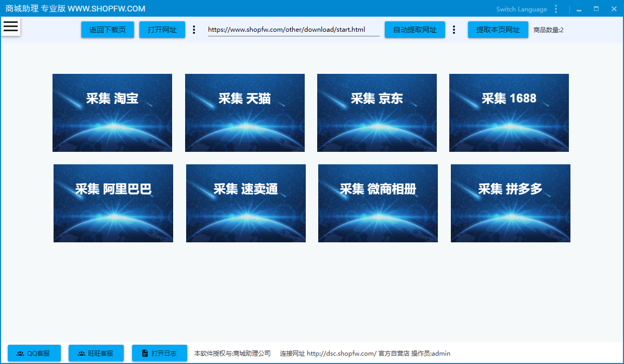This screenshot has height=364, width=624.
Task: Select the 商品数量:2 label
Action: (x=549, y=30)
